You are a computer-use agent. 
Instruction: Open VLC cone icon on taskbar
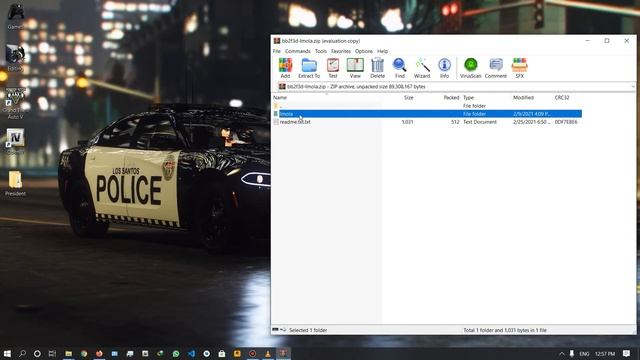(x=268, y=353)
